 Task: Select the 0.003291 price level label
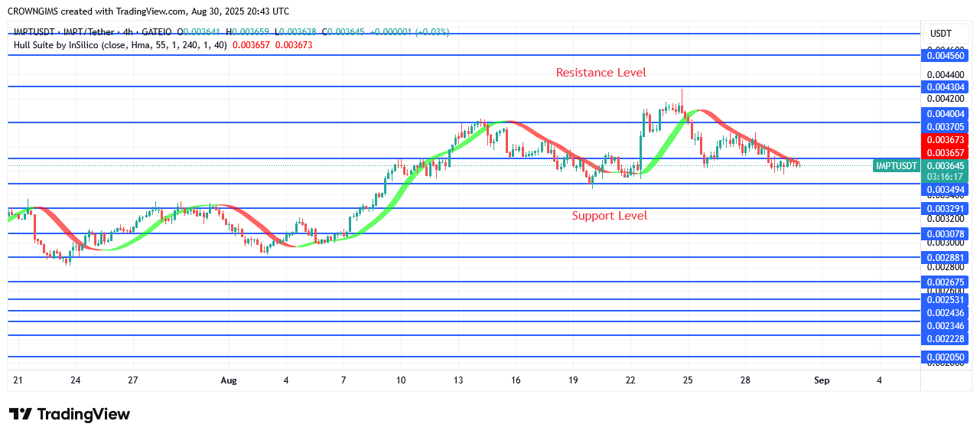(x=946, y=208)
